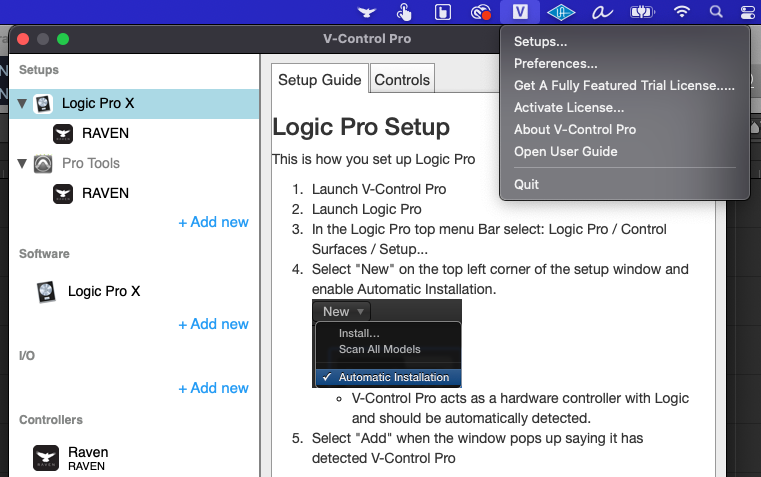Switch to the Setup Guide tab

pos(320,79)
